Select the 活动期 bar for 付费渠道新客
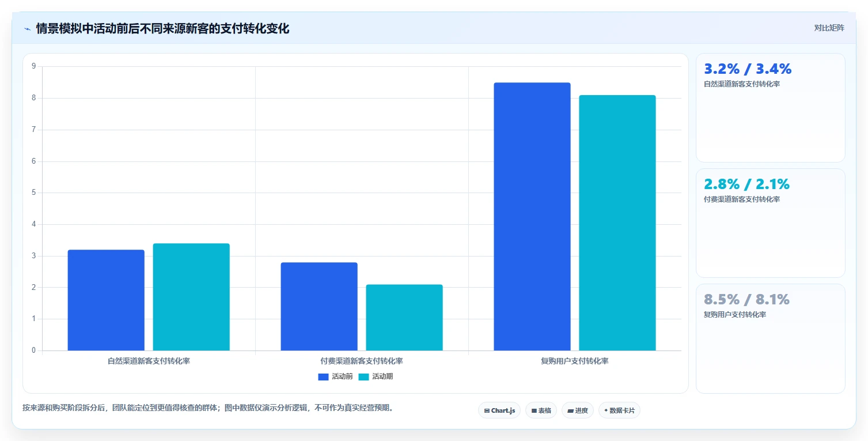Screen dimensions: 868x441 tap(404, 317)
